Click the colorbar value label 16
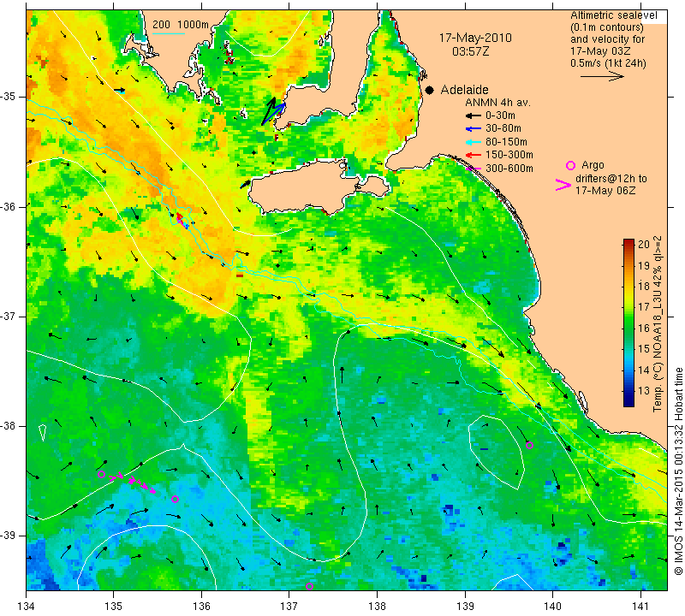Screen dimensions: 685x616 645,328
